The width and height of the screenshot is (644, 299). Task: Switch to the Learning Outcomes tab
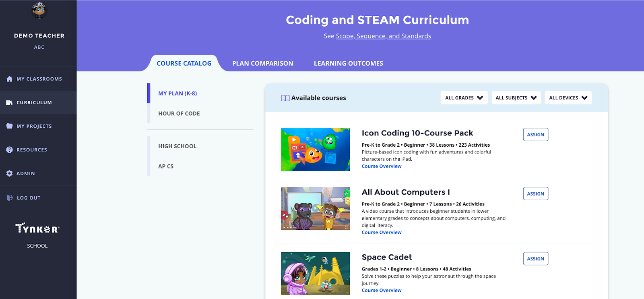tap(349, 63)
